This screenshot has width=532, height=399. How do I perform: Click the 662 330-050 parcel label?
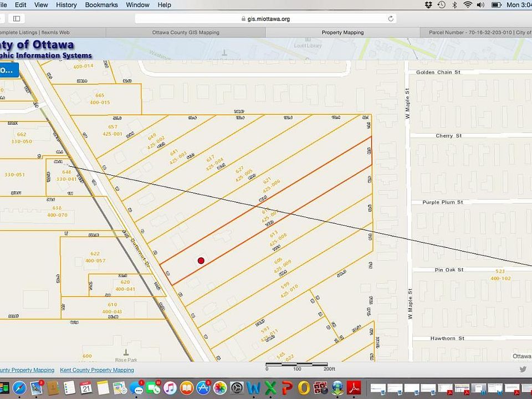[22, 138]
